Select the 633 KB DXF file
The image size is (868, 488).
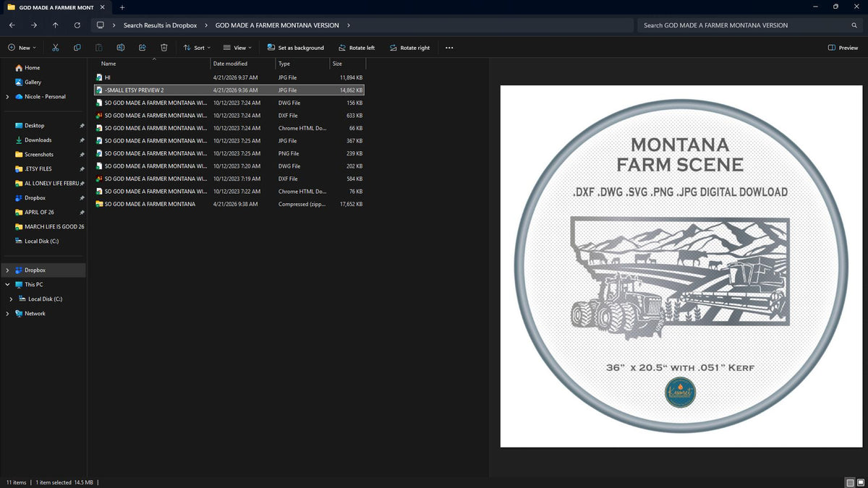(229, 116)
